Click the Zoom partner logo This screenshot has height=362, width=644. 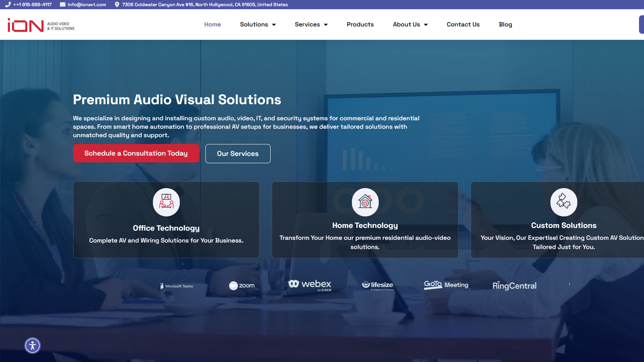pyautogui.click(x=242, y=286)
